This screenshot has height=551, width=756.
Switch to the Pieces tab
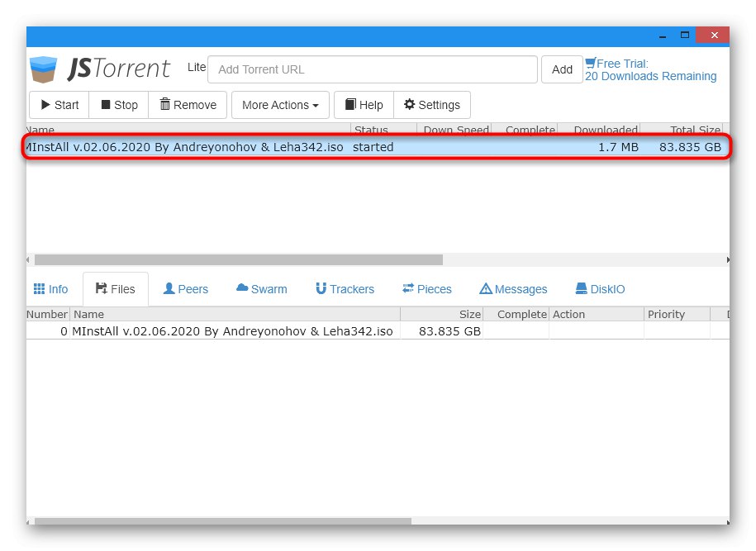pos(427,289)
